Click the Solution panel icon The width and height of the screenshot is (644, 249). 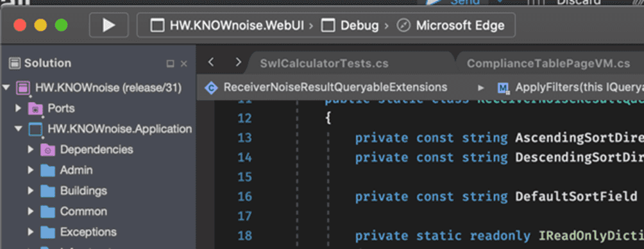coord(14,64)
